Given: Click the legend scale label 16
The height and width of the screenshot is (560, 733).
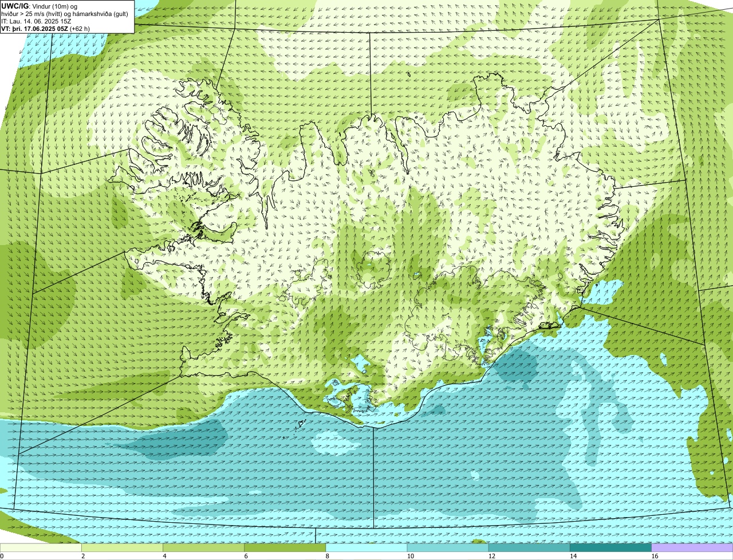Looking at the screenshot, I should click(x=655, y=556).
